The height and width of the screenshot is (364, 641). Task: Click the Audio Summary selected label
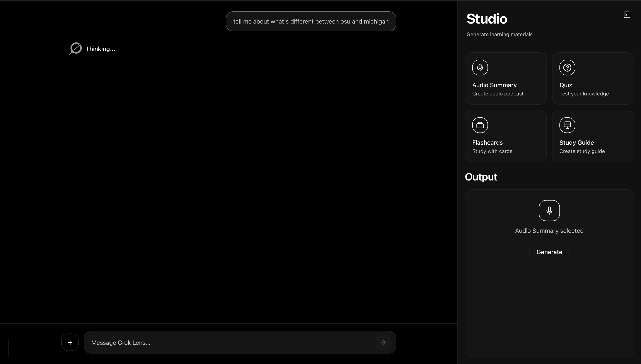tap(549, 231)
